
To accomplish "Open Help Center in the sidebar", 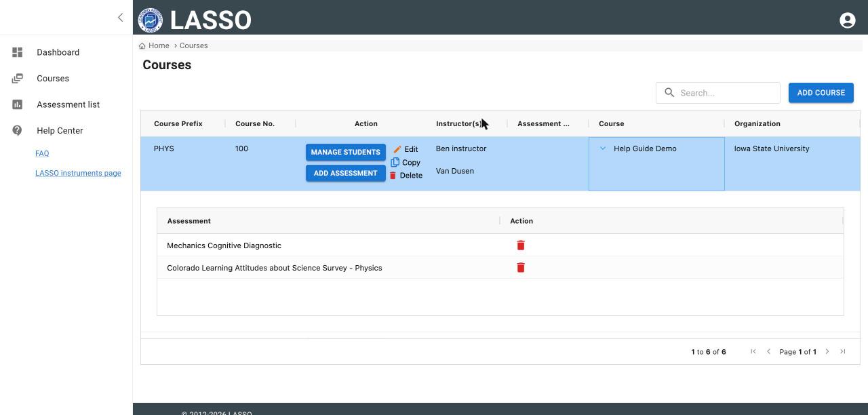I will (60, 131).
